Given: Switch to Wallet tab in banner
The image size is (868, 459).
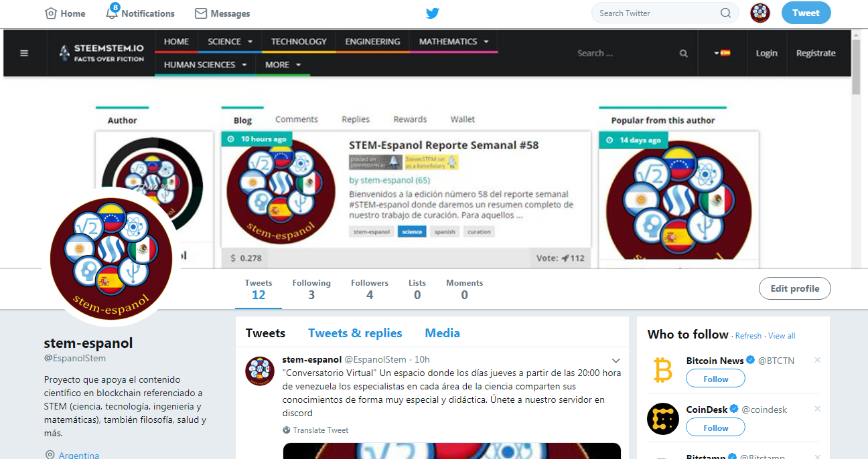Looking at the screenshot, I should (463, 119).
